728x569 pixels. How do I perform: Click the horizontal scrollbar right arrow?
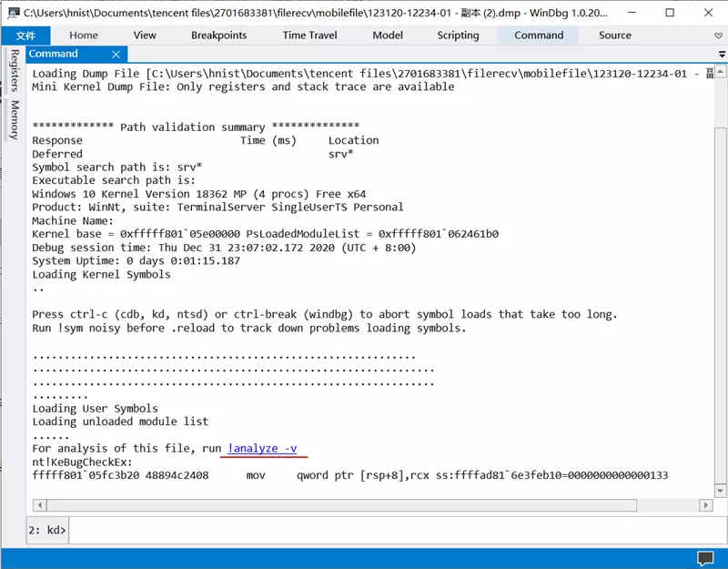(x=706, y=505)
